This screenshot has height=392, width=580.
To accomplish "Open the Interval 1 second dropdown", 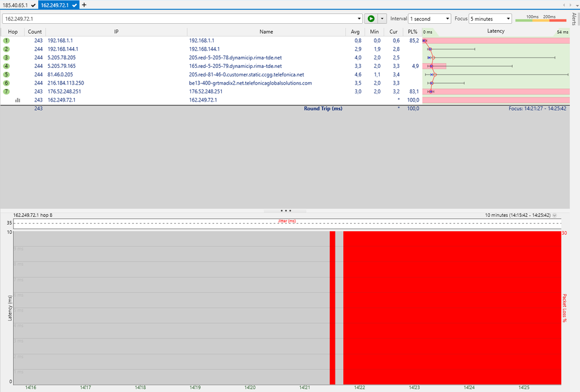I will [429, 19].
